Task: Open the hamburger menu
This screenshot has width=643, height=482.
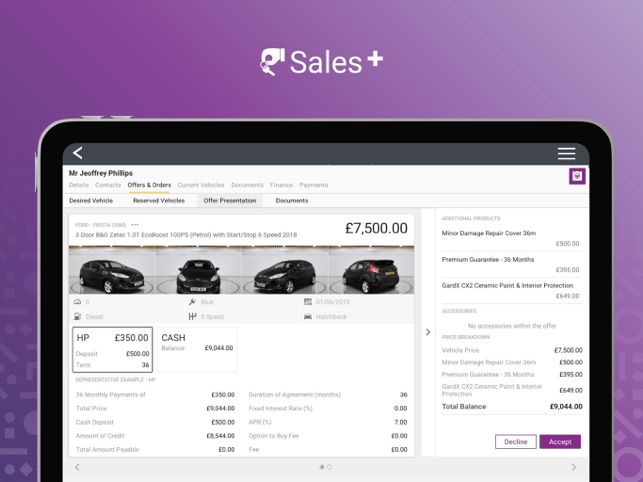Action: coord(566,153)
